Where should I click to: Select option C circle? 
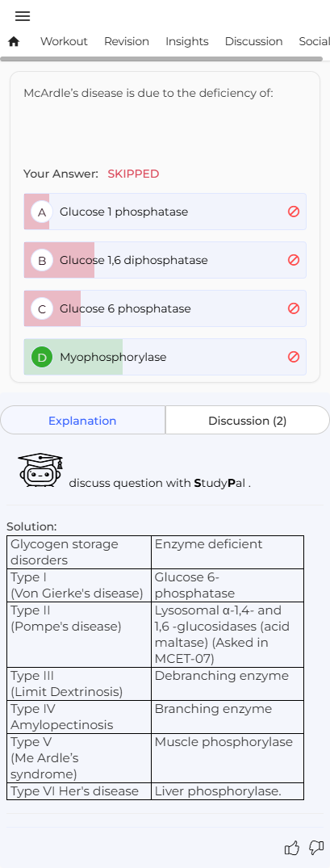[x=41, y=308]
